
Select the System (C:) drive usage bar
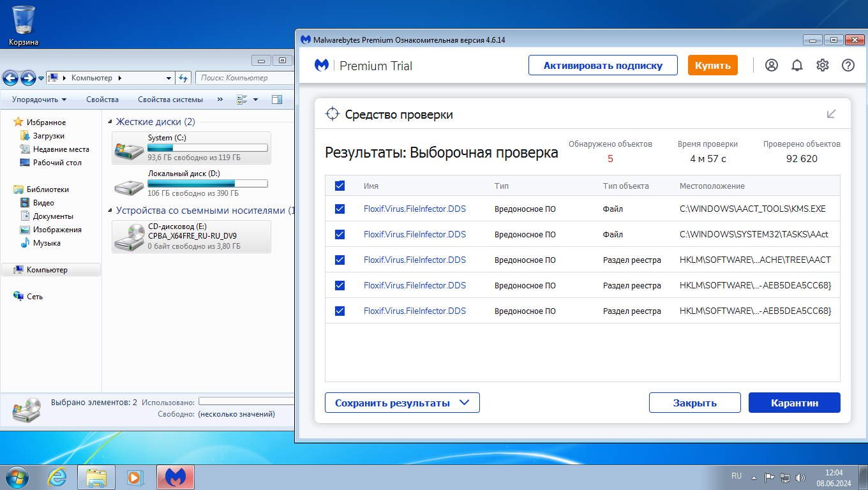(x=207, y=147)
